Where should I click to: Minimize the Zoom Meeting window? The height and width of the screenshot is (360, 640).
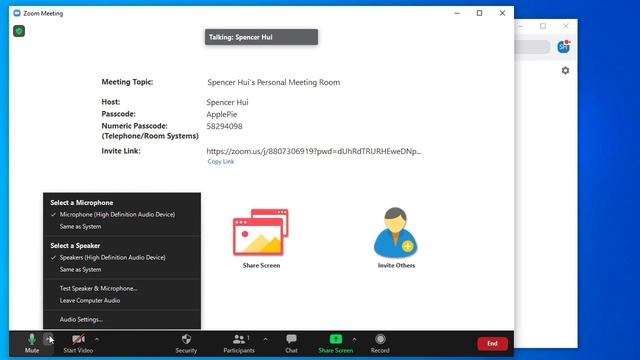(457, 13)
